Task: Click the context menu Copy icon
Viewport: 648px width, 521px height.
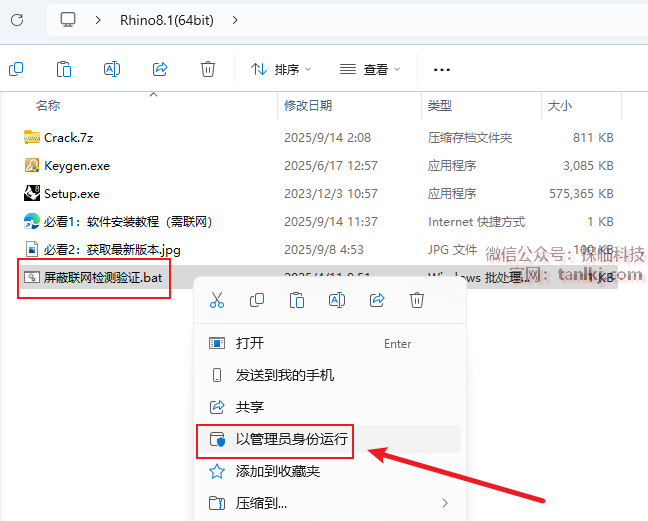Action: click(257, 300)
